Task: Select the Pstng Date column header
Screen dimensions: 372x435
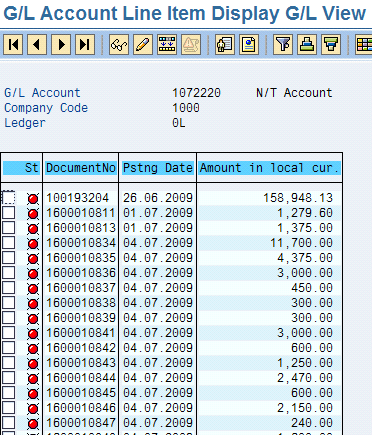Action: tap(158, 168)
